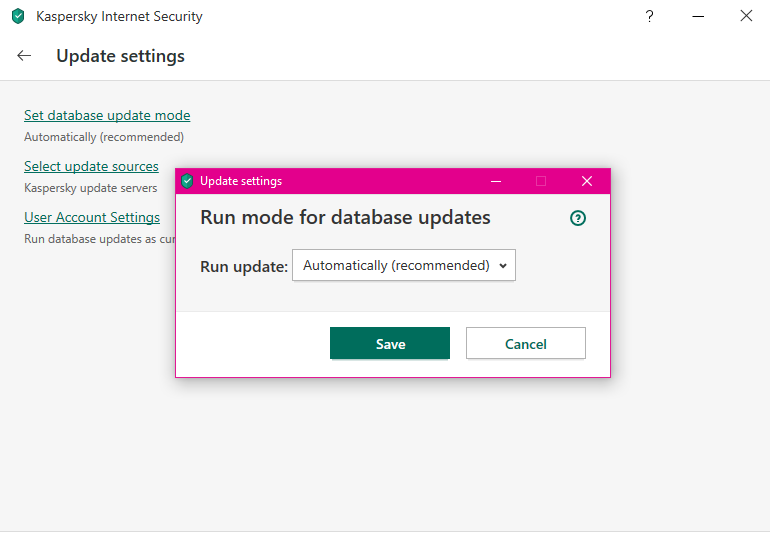Save the run mode setting

[390, 343]
